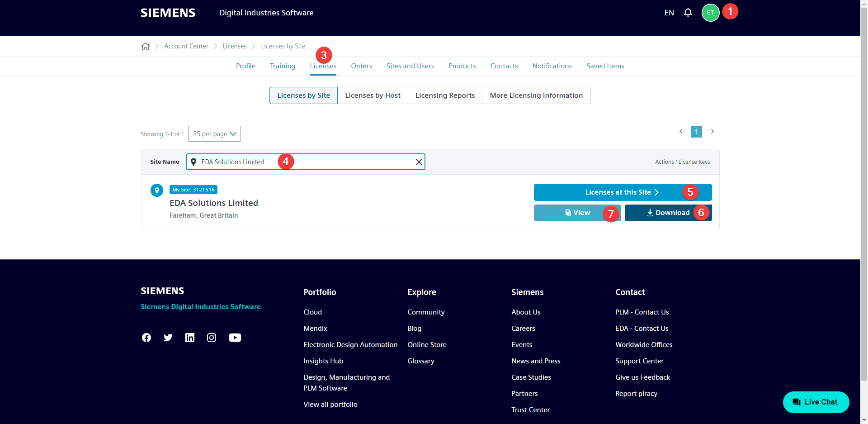Open the Report piracy link
This screenshot has width=868, height=424.
(x=636, y=394)
